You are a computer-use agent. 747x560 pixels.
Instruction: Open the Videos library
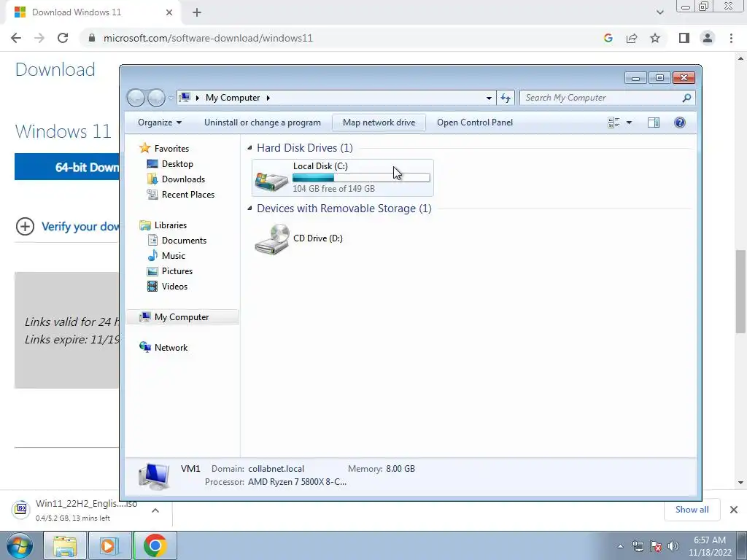[x=167, y=286]
